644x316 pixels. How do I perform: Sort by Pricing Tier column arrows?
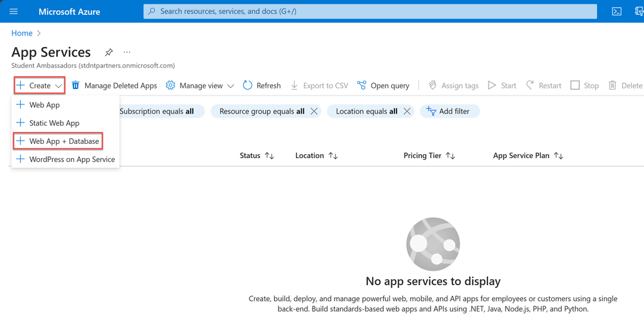click(450, 155)
